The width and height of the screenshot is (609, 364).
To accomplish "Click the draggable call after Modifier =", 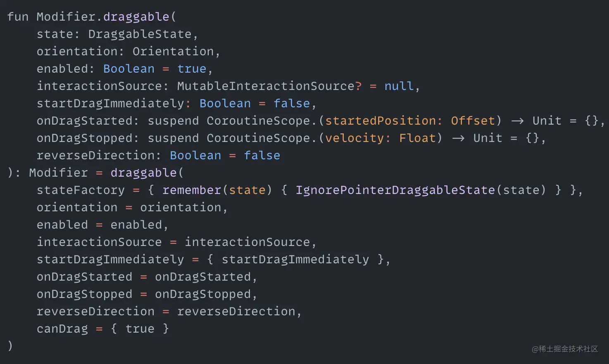I will (144, 173).
